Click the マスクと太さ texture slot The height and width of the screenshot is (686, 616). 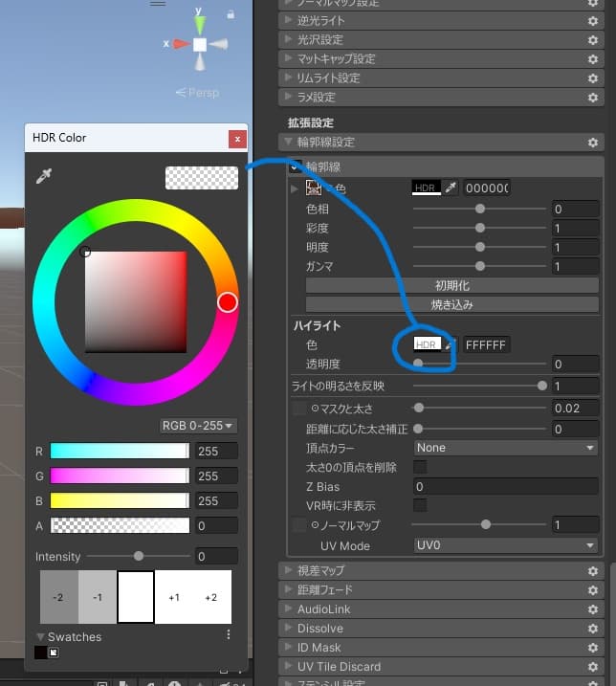click(299, 409)
